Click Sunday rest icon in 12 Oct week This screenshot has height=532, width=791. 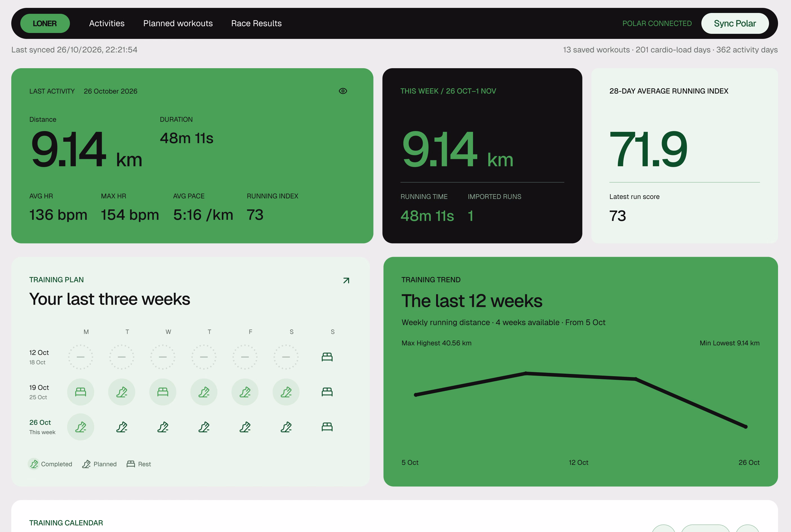click(327, 357)
